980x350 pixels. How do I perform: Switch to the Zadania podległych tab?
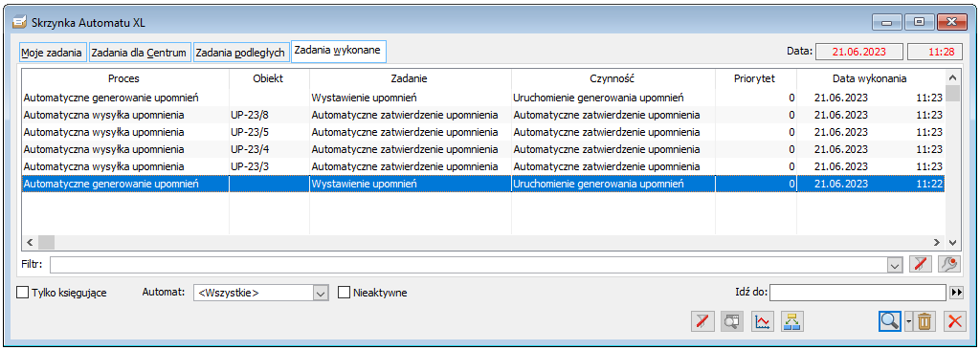[240, 54]
